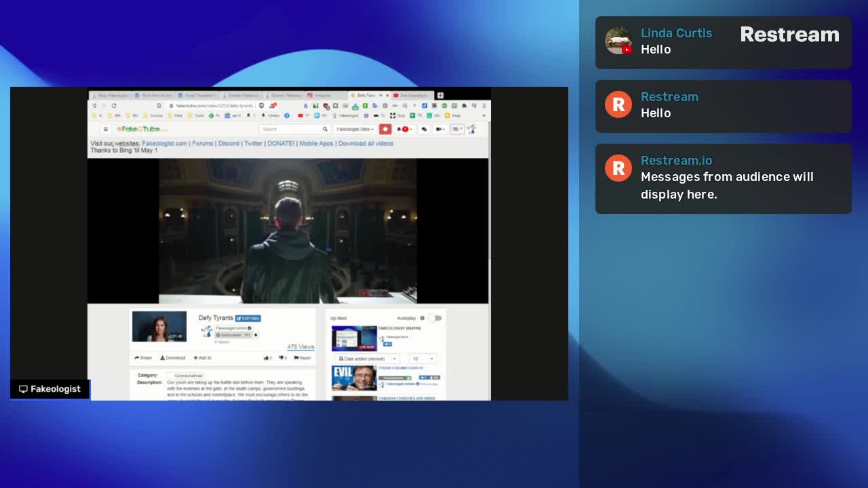Click the like thumbs-up icon

click(266, 358)
